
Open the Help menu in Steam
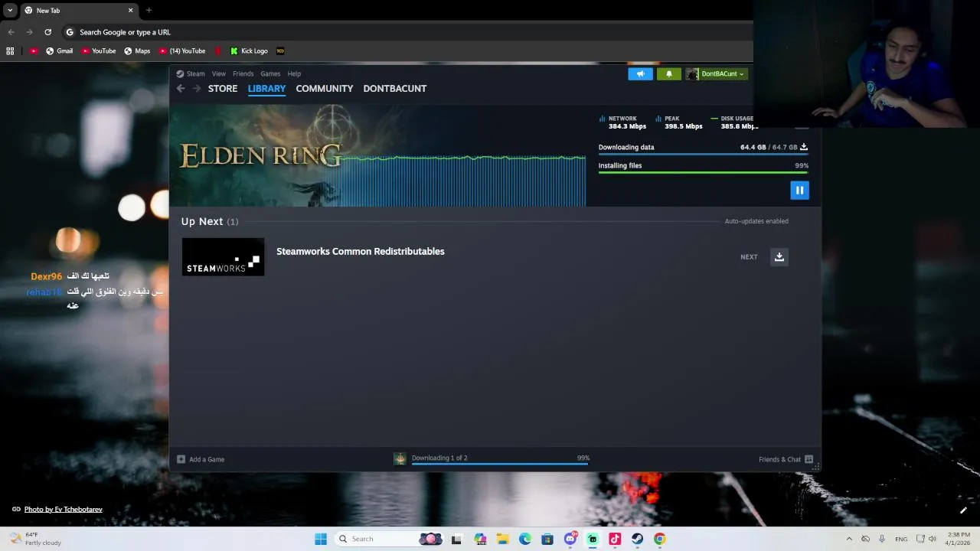point(294,74)
